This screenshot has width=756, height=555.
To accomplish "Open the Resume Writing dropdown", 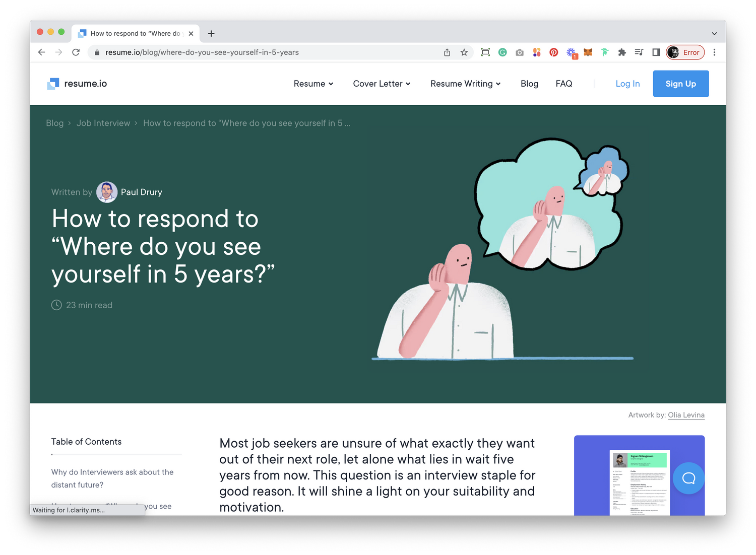I will click(x=466, y=84).
